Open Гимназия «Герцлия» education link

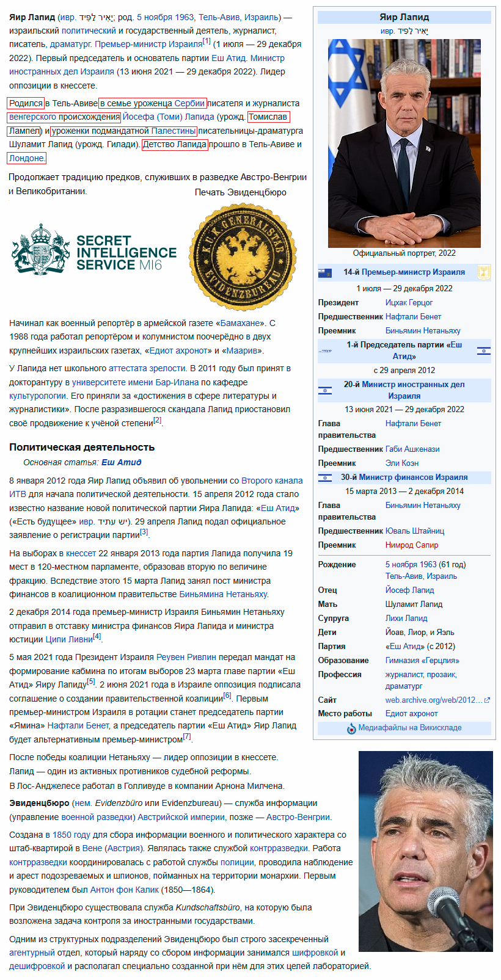[422, 660]
